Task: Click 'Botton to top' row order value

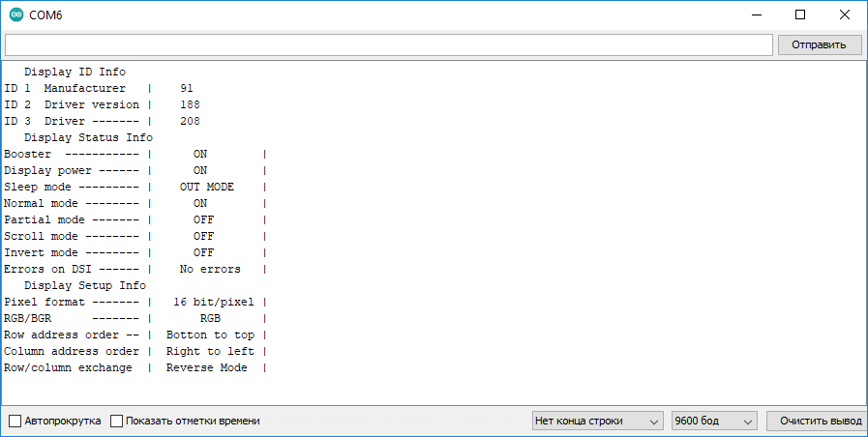Action: [x=210, y=335]
